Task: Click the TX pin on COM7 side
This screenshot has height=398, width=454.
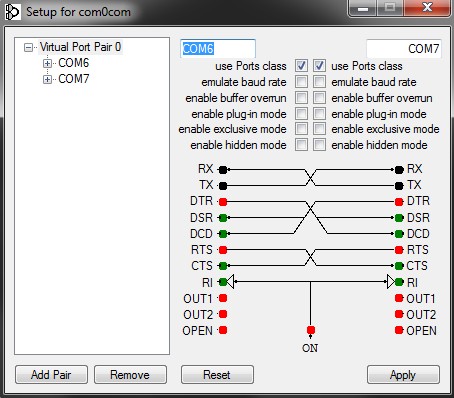Action: pos(399,186)
